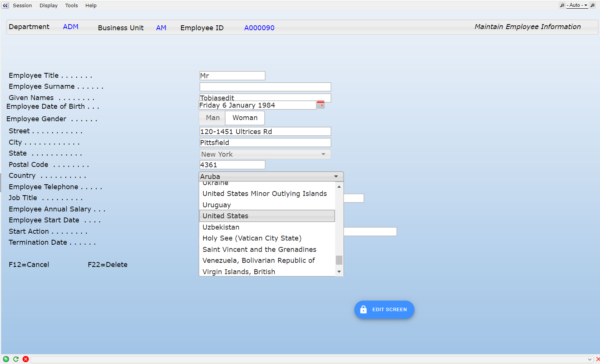This screenshot has width=600, height=364.
Task: Click the zoom in magnifier icon
Action: (x=592, y=5)
